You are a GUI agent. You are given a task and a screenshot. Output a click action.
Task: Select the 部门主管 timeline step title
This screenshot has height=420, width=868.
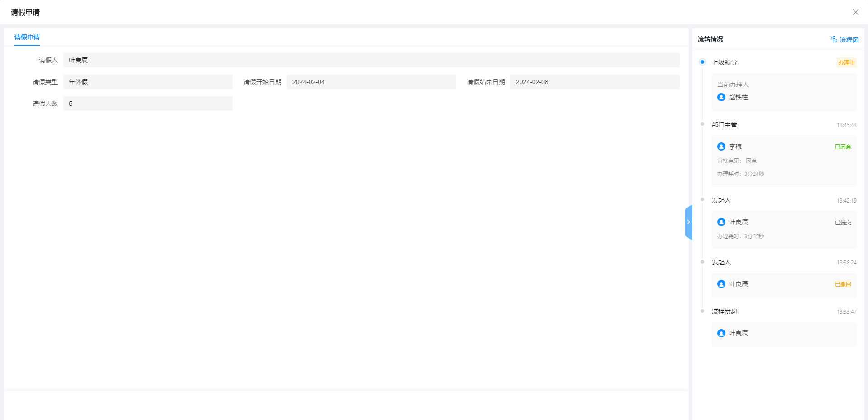[724, 125]
